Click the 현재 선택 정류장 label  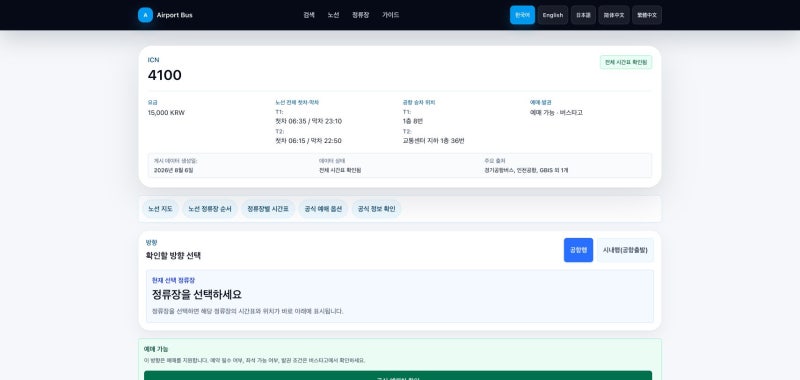[173, 281]
